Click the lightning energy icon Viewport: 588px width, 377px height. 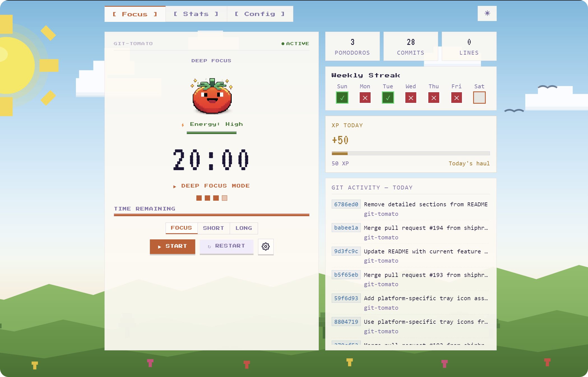[183, 125]
